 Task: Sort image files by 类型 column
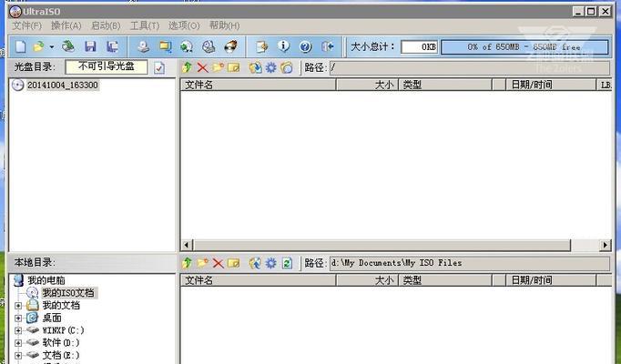point(445,85)
